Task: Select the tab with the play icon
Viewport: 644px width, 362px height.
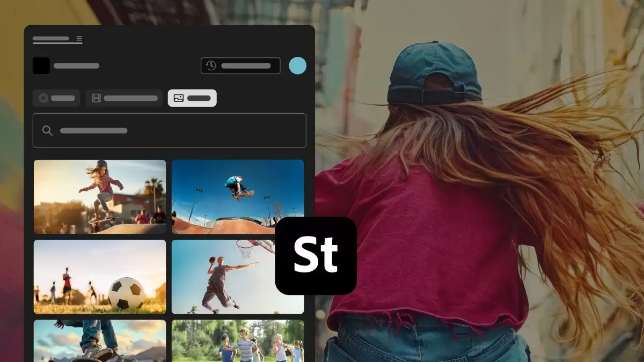Action: click(56, 98)
